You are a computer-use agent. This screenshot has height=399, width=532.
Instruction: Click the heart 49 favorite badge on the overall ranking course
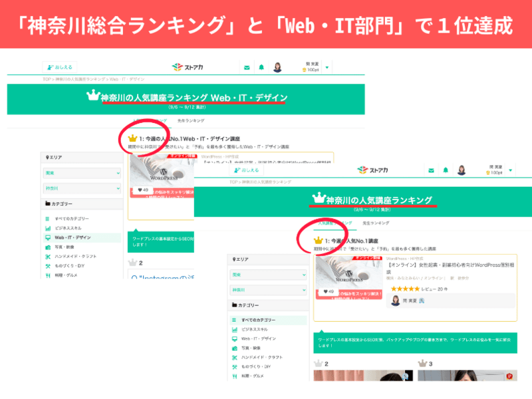328,291
